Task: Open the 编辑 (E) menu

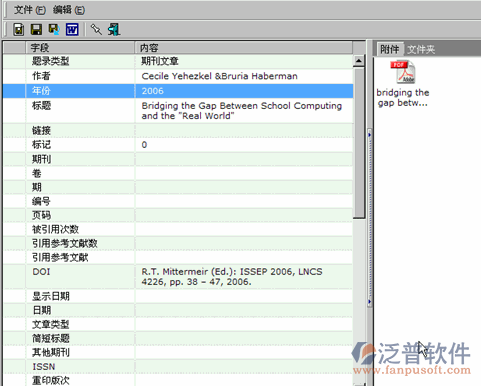Action: (x=69, y=10)
